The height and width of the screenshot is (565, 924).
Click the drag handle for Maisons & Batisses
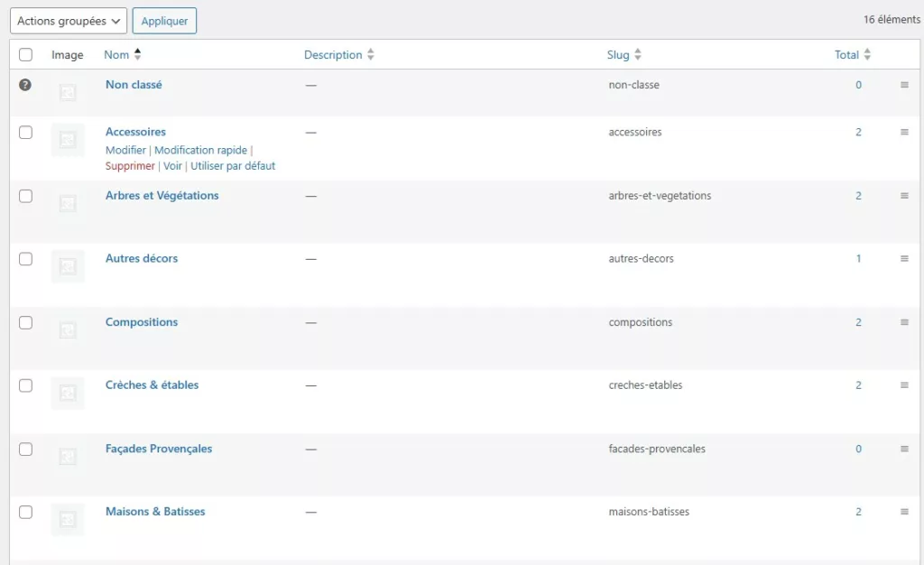(x=904, y=512)
